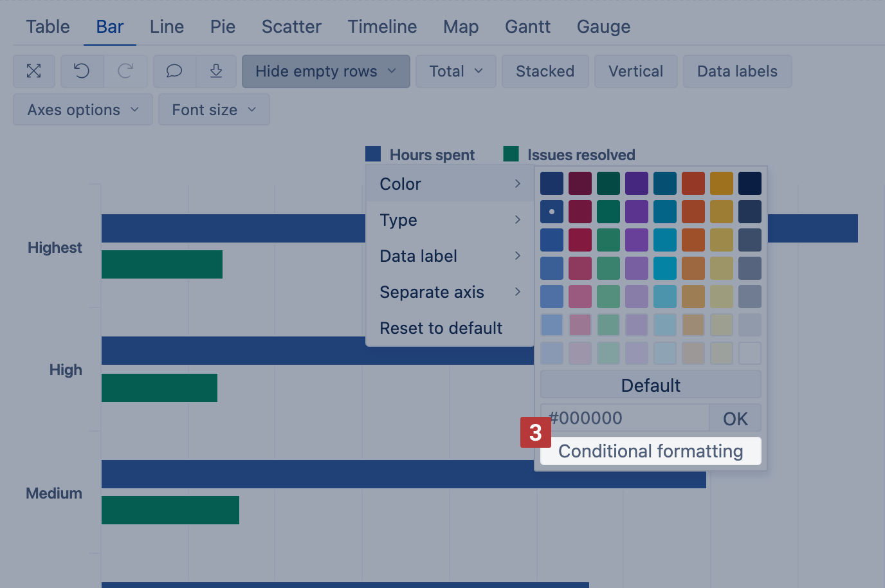This screenshot has height=588, width=885.
Task: Expand the Total dropdown
Action: pos(455,71)
